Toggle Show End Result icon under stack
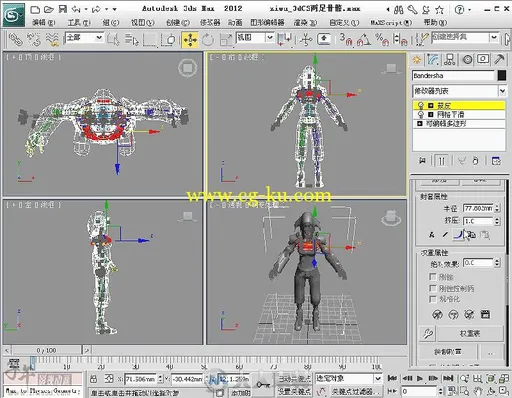Viewport: 512px width, 398px height. [442, 161]
